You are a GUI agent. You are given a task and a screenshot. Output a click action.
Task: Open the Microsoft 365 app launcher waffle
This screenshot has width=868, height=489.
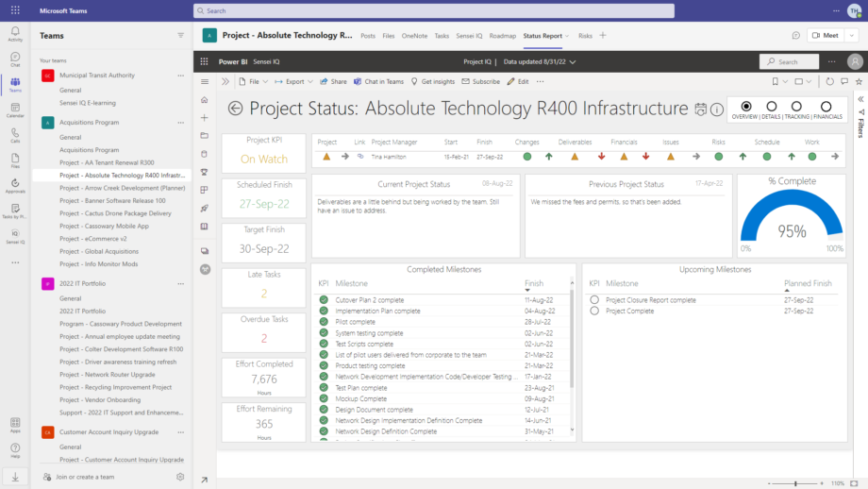pos(15,10)
